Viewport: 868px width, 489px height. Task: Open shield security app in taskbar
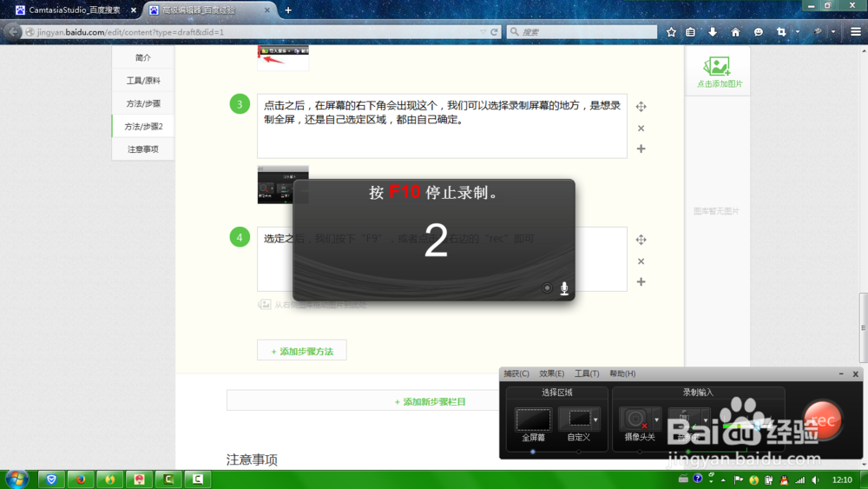(x=51, y=479)
